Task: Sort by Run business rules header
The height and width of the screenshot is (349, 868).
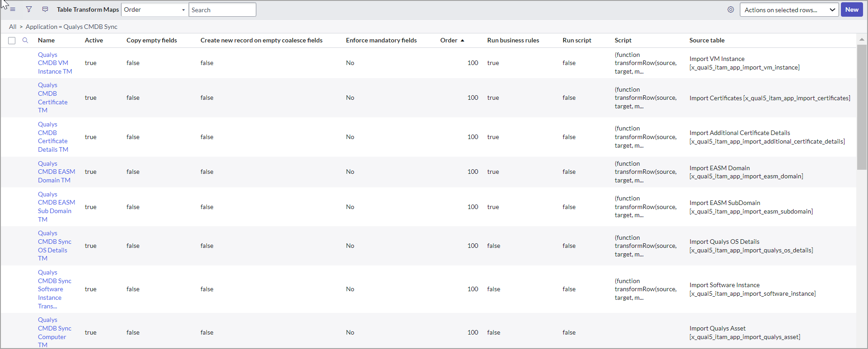Action: (513, 40)
